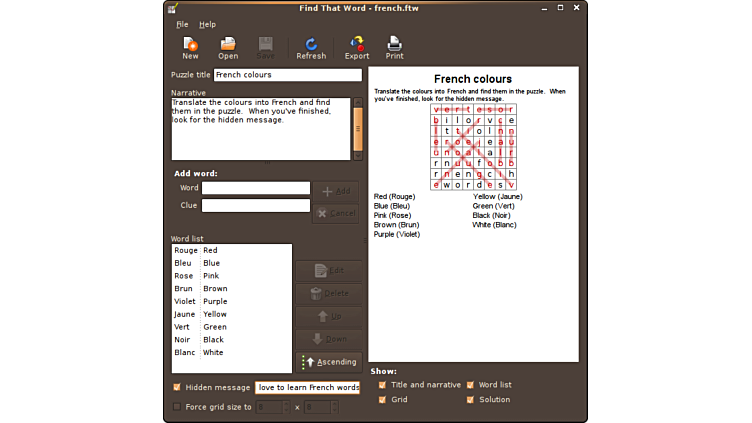Toggle the Hidden message checkbox
The height and width of the screenshot is (423, 752).
coord(178,387)
